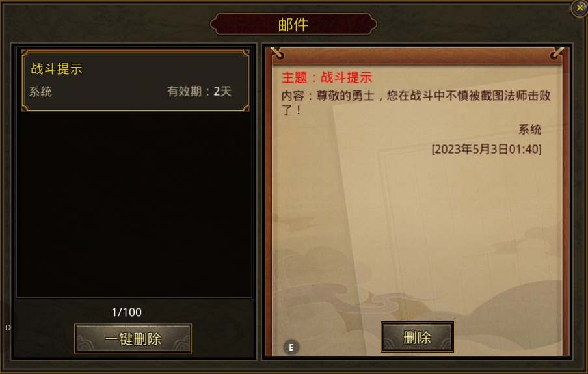Close the mail window with the X
The image size is (588, 374).
pyautogui.click(x=580, y=8)
